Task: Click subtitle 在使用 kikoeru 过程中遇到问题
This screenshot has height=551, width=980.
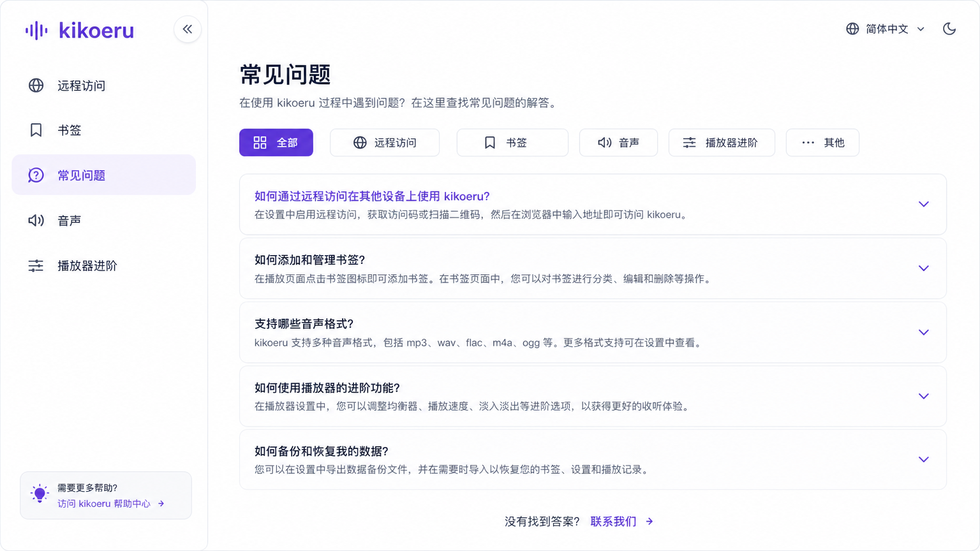Action: click(400, 103)
